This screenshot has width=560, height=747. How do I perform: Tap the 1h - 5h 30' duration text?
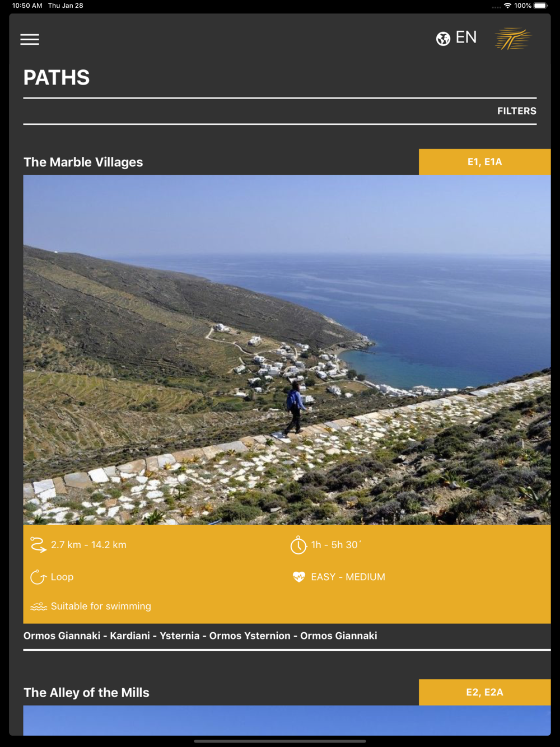tap(336, 545)
